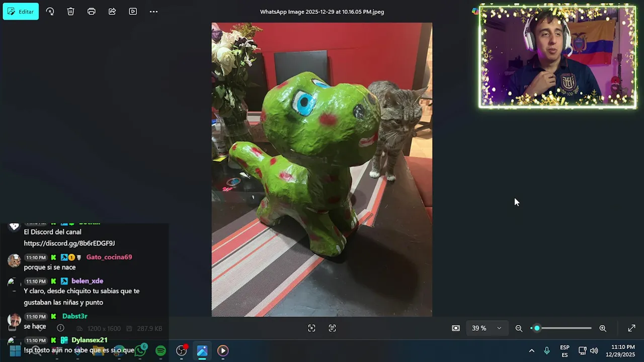Screen dimensions: 644x362
Task: Click the dimmed '287.9 KB' file size text
Action: pos(149,328)
